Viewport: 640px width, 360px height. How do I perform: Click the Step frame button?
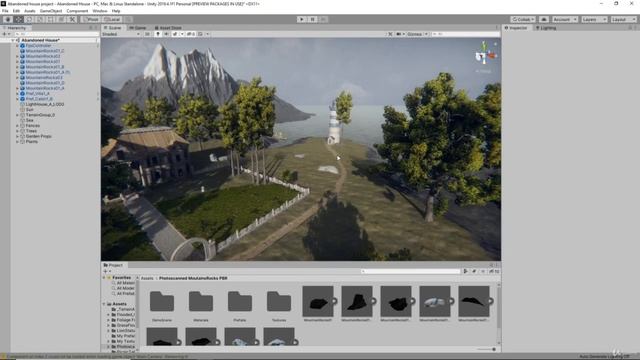[x=323, y=19]
